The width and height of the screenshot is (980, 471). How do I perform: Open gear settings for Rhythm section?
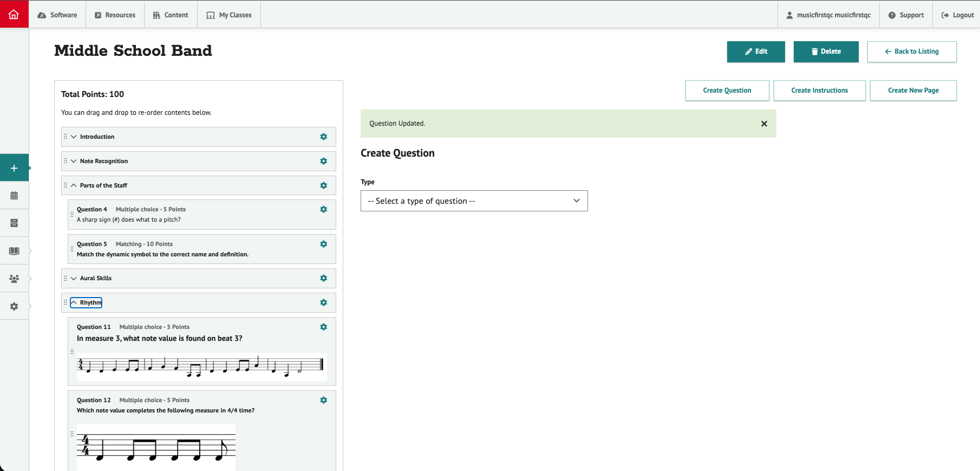[324, 302]
